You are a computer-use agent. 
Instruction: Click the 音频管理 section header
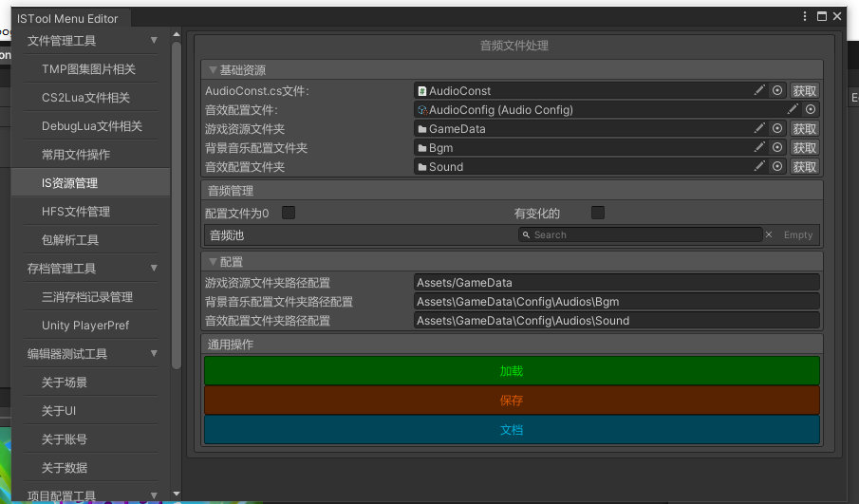(512, 191)
